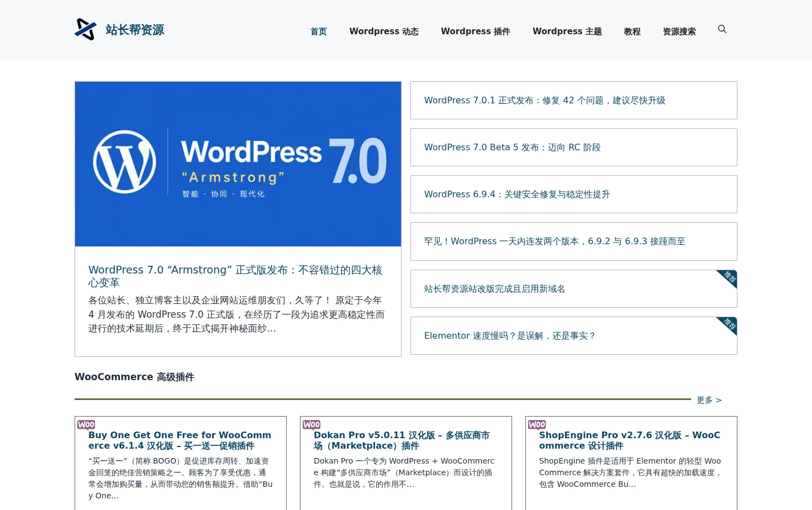Open Dokan Pro v5.0.11 汉化版 title
The image size is (812, 510).
(402, 440)
